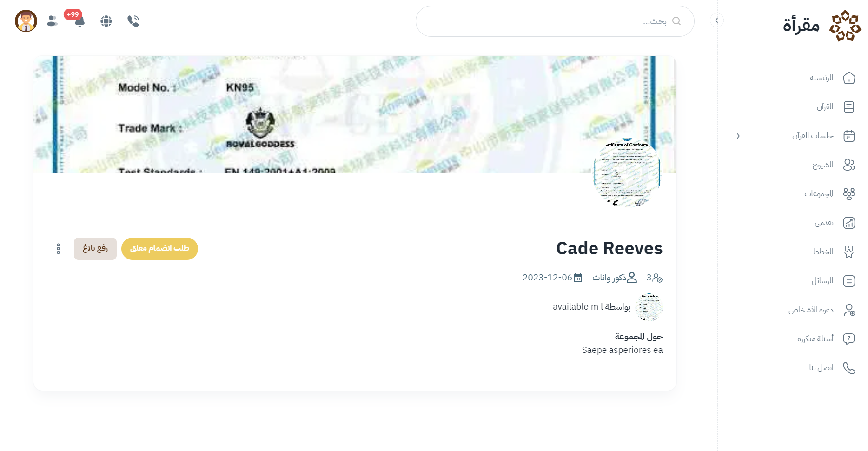Open the user avatar profile menu
Image resolution: width=868 pixels, height=451 pixels.
[x=26, y=21]
